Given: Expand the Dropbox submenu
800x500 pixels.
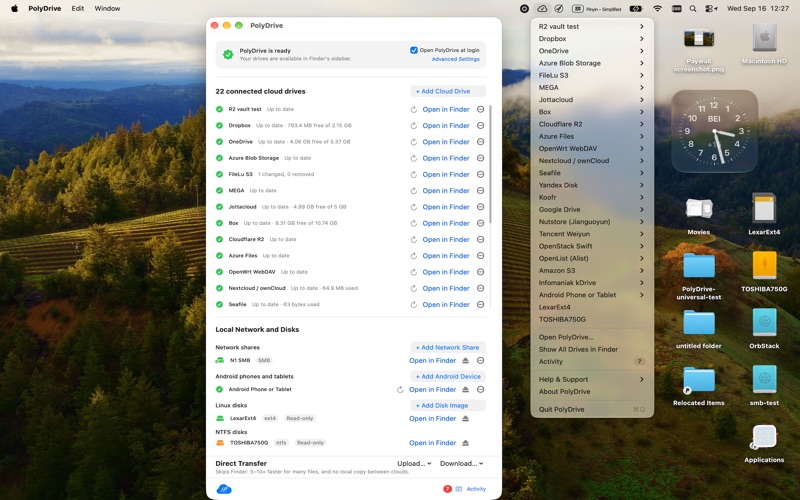Looking at the screenshot, I should point(592,39).
